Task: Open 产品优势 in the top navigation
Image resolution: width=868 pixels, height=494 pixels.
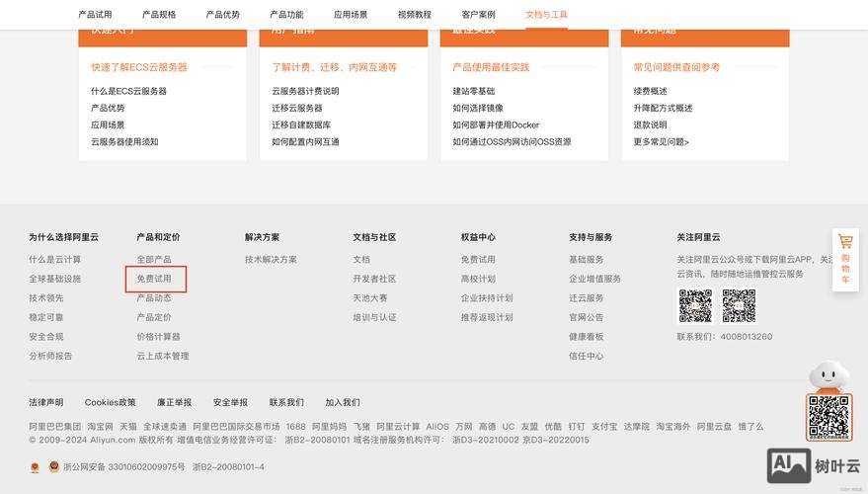Action: 222,15
